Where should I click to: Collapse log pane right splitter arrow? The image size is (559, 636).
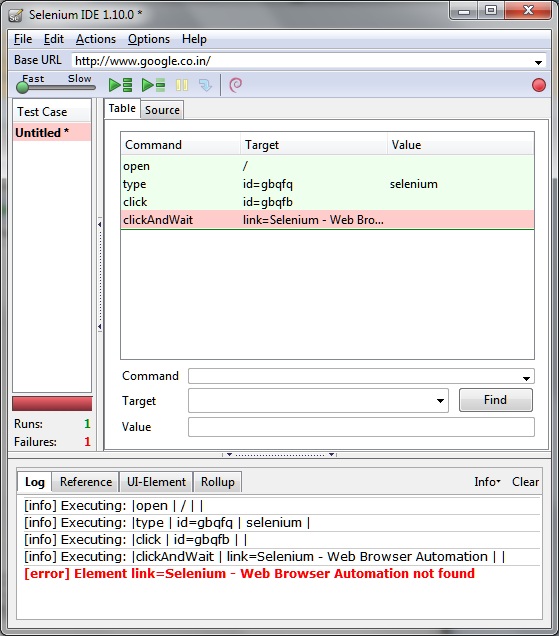(331, 455)
